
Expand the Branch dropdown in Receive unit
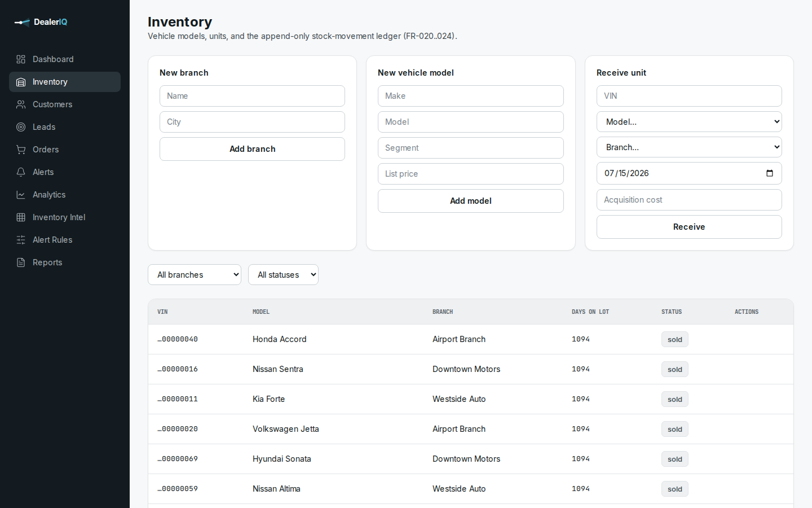[x=689, y=147]
